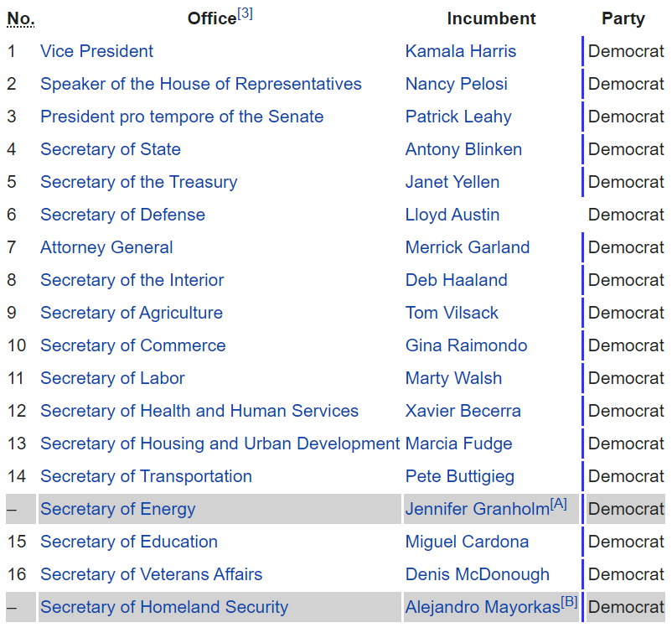Open footnote [B] beside Alejandro Mayorkas
The height and width of the screenshot is (633, 672).
pos(570,602)
